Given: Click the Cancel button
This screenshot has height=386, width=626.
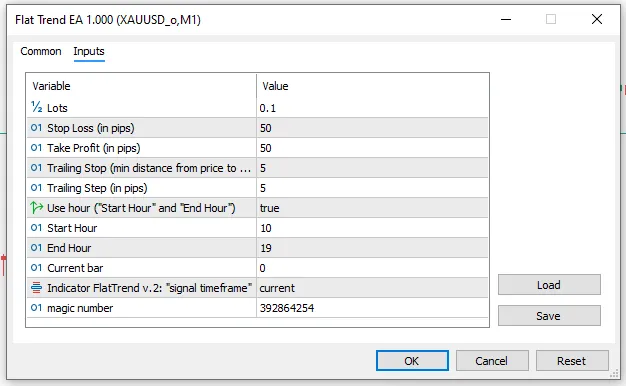Looking at the screenshot, I should tap(492, 361).
